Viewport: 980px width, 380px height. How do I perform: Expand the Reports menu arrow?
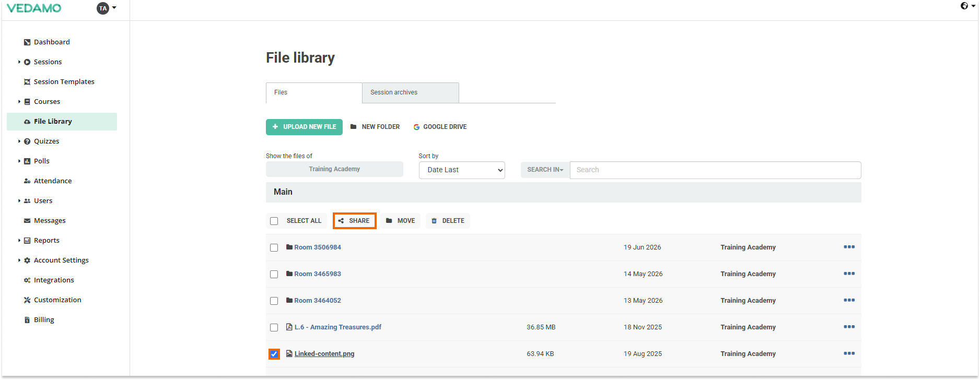click(19, 241)
